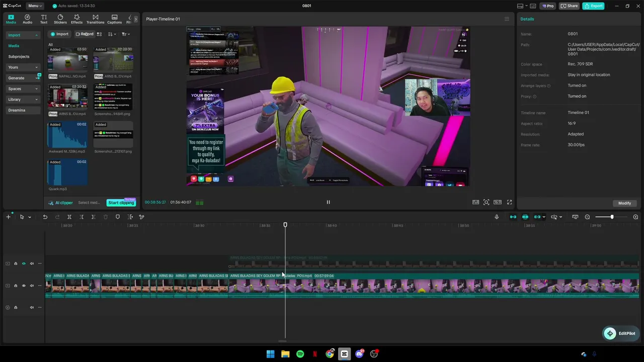Click the Record button
This screenshot has height=362, width=644.
click(x=85, y=34)
